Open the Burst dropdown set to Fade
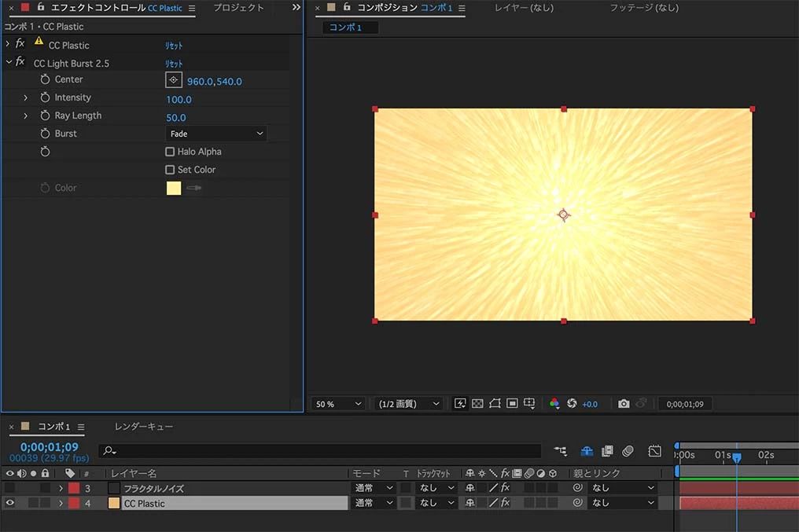This screenshot has width=799, height=532. [216, 134]
